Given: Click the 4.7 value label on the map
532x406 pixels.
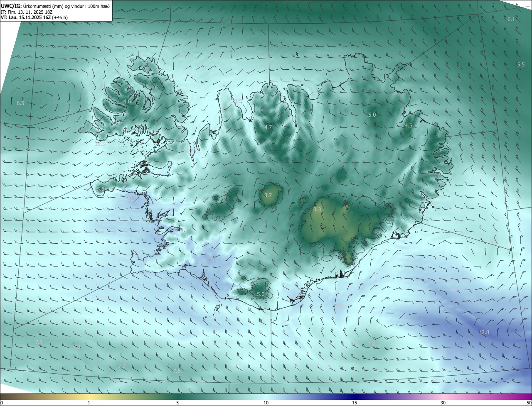Looking at the screenshot, I should click(x=268, y=127).
